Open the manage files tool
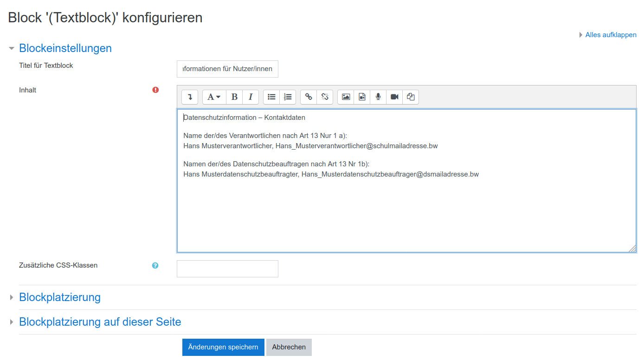The height and width of the screenshot is (361, 644). click(411, 97)
